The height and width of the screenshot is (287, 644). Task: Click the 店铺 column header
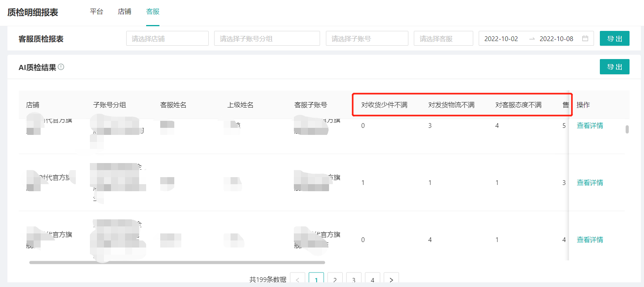coord(33,105)
